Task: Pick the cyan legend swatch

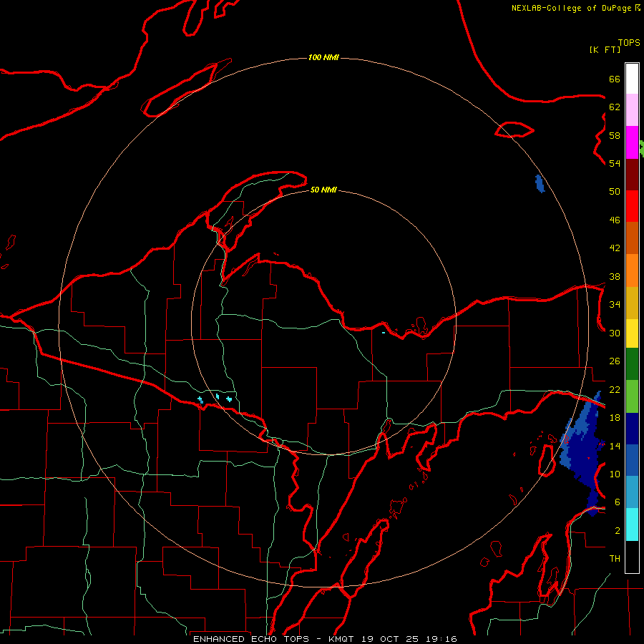Action: click(632, 525)
